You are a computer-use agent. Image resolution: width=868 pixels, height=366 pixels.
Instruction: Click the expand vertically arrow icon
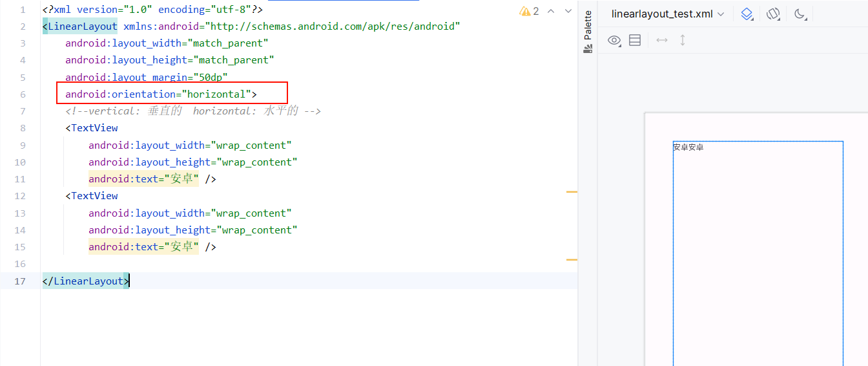(x=683, y=40)
